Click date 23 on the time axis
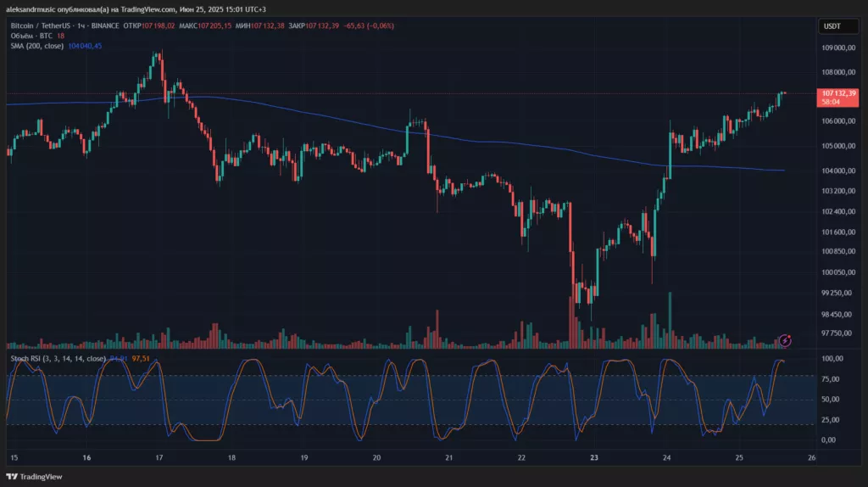868x487 pixels. pos(594,457)
